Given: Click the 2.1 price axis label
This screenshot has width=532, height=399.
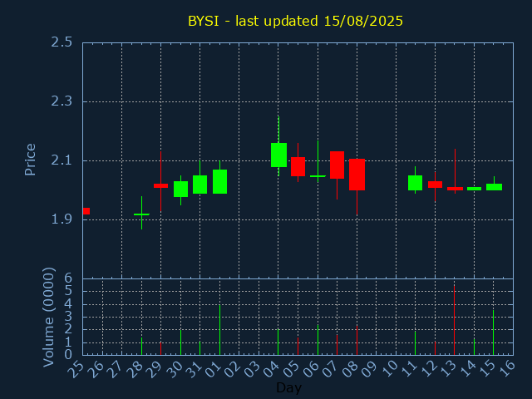Looking at the screenshot, I should (62, 160).
